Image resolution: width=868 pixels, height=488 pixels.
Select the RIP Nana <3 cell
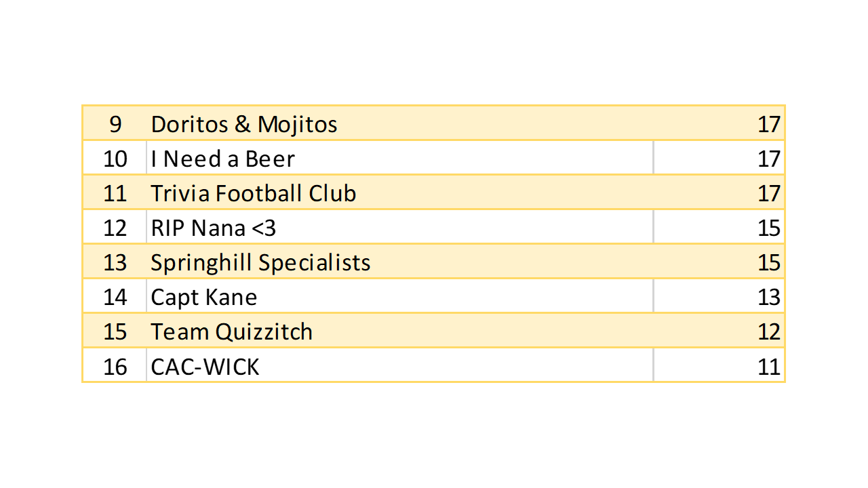coord(214,228)
